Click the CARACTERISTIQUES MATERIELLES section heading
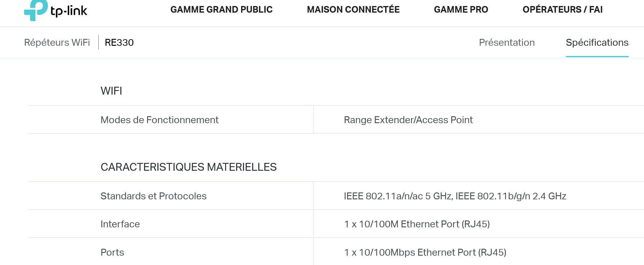Viewport: 644px width, 265px height. 189,167
